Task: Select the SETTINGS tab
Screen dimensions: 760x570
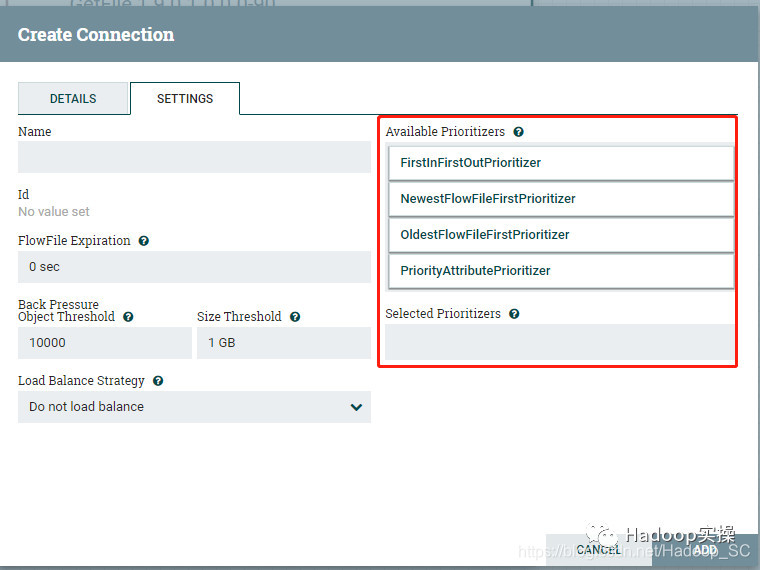Action: [185, 98]
